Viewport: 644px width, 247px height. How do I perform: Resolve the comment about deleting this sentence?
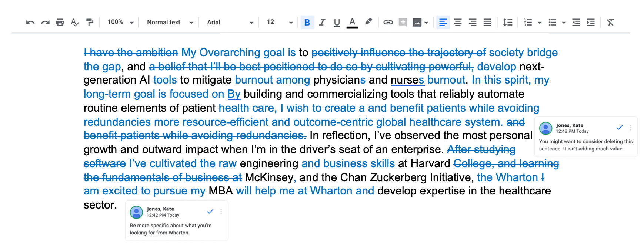coord(620,128)
